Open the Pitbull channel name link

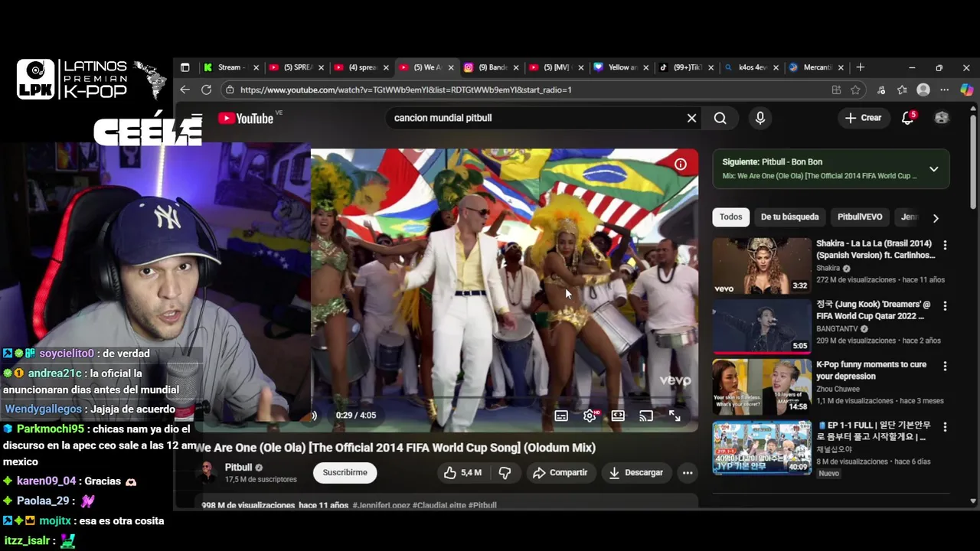[x=238, y=468]
